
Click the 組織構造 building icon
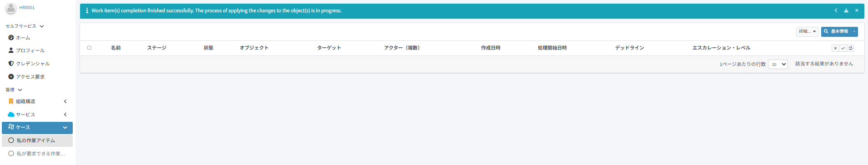point(11,101)
